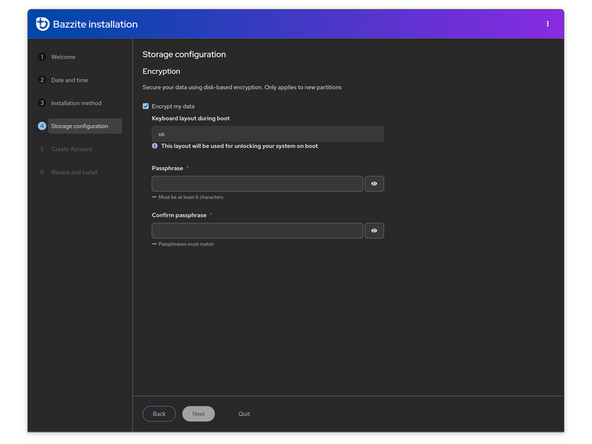Open the Installation method step

[x=76, y=103]
